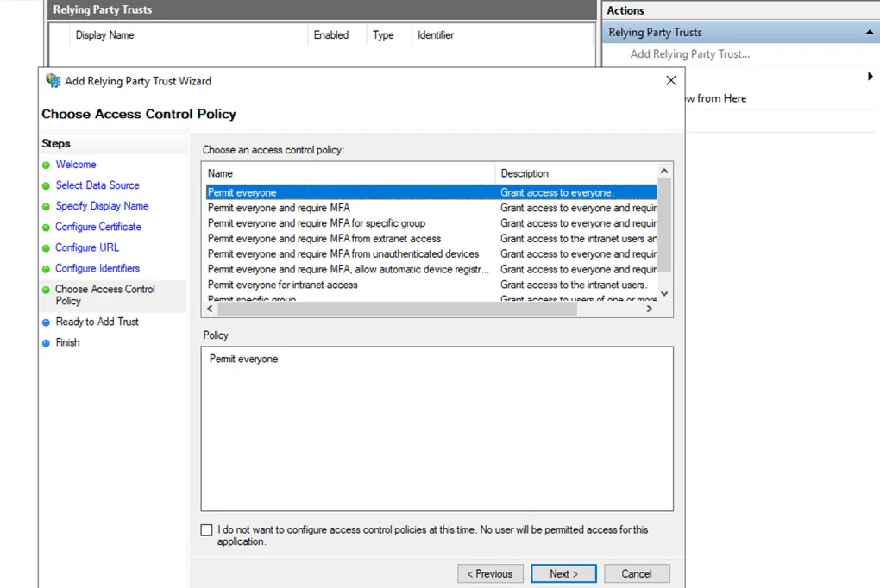Image resolution: width=880 pixels, height=588 pixels.
Task: Click the blue bullet beside Finish step
Action: click(46, 343)
